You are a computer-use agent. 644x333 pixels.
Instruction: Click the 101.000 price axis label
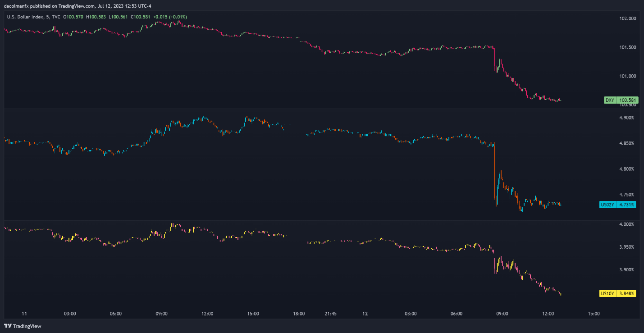(x=628, y=76)
